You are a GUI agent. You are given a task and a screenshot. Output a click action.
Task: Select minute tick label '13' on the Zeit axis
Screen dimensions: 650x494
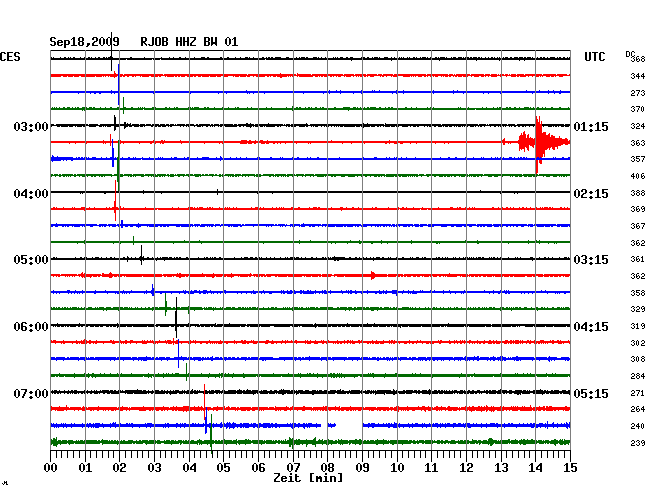501,468
